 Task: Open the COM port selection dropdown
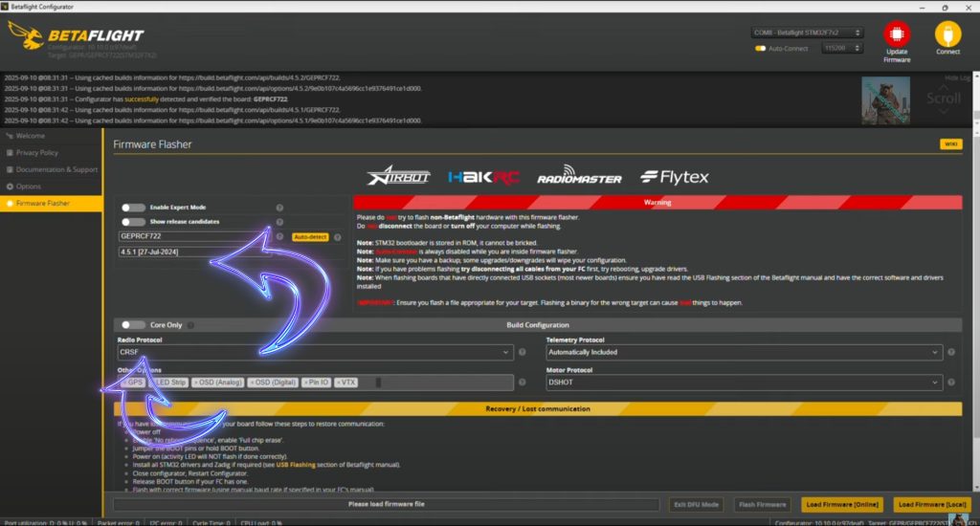807,33
